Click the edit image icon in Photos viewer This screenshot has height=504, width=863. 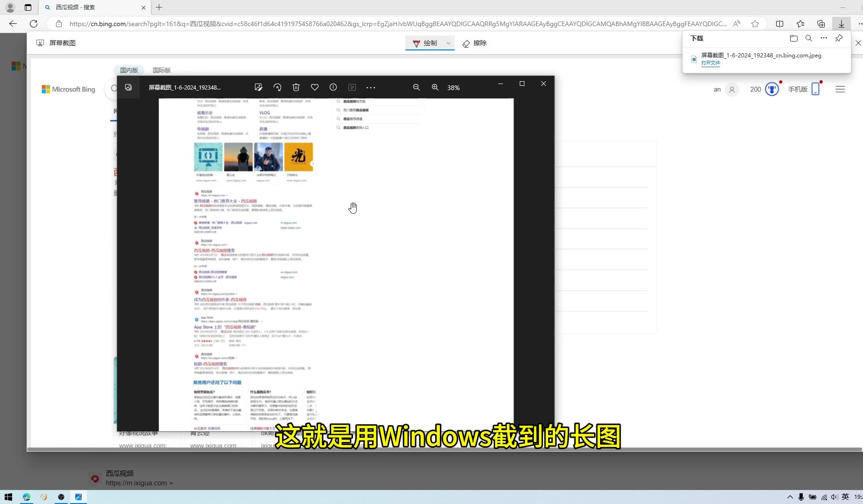point(258,87)
